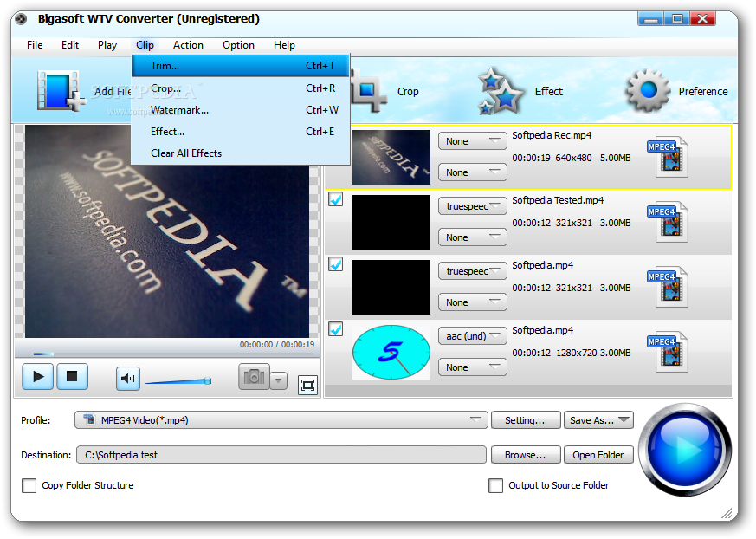The height and width of the screenshot is (539, 756).
Task: Select the Softpedia Rec.mp4 thumbnail
Action: 391,157
